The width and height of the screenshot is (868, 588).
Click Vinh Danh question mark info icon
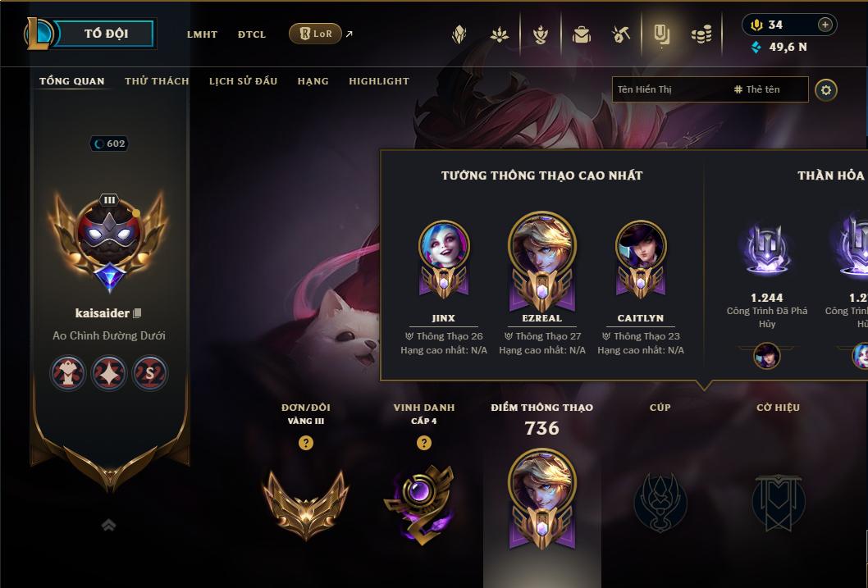tap(424, 443)
